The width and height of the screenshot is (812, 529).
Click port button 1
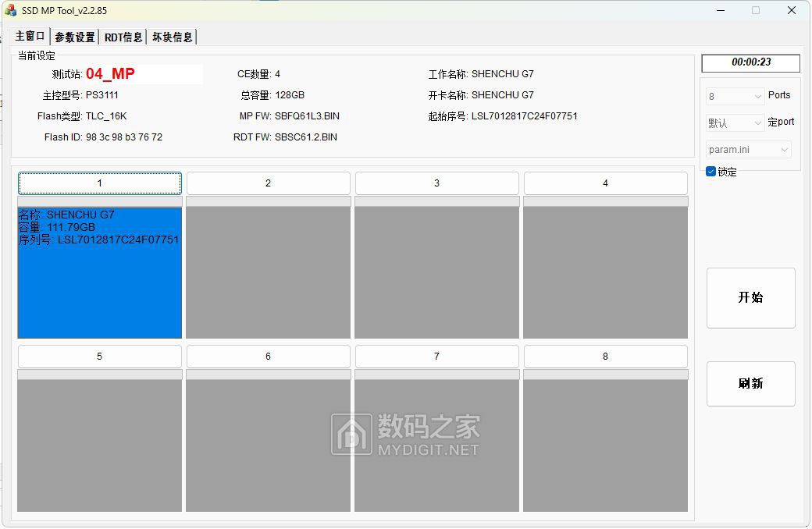pyautogui.click(x=99, y=183)
